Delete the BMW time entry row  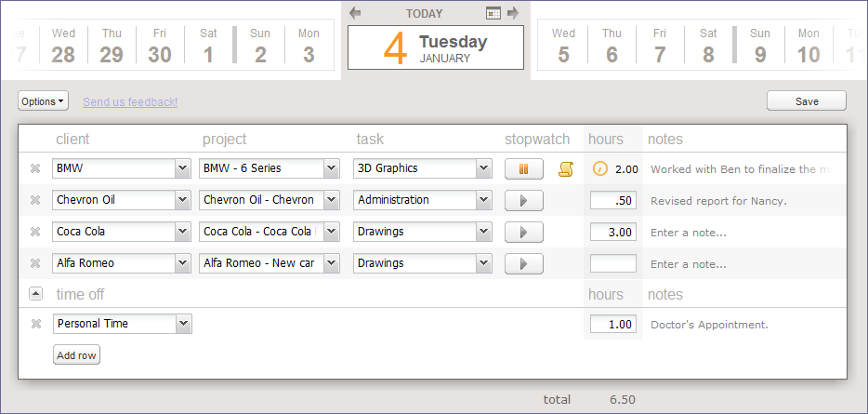(x=35, y=168)
